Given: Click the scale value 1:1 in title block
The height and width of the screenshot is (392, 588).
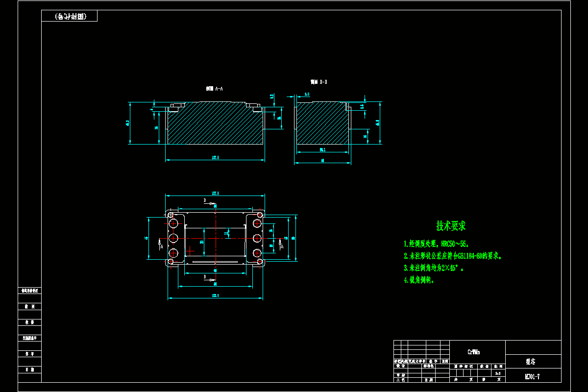Looking at the screenshot, I should [x=498, y=373].
